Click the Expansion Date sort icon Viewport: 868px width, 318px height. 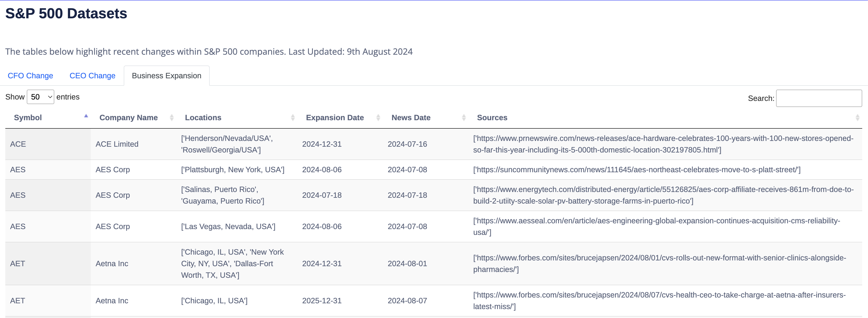pyautogui.click(x=378, y=118)
